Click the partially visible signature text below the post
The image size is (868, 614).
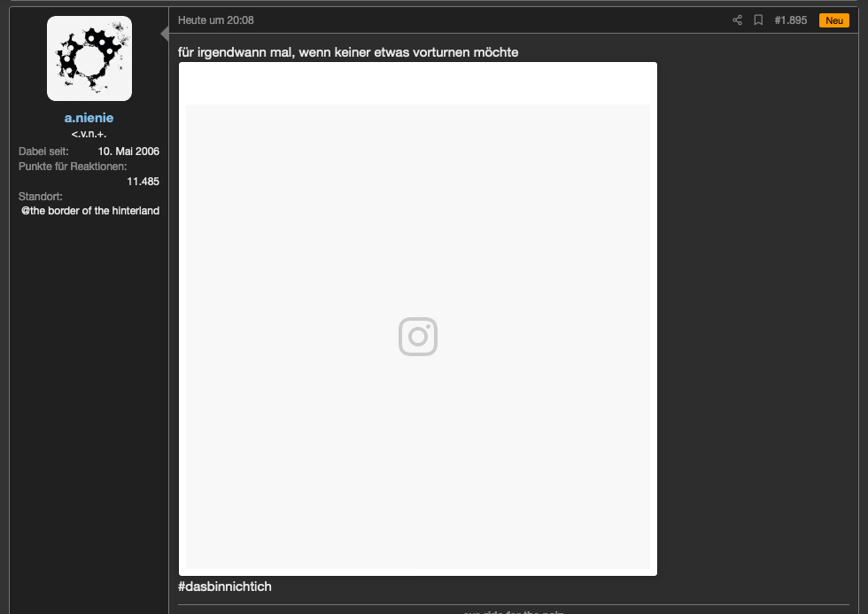pyautogui.click(x=514, y=611)
